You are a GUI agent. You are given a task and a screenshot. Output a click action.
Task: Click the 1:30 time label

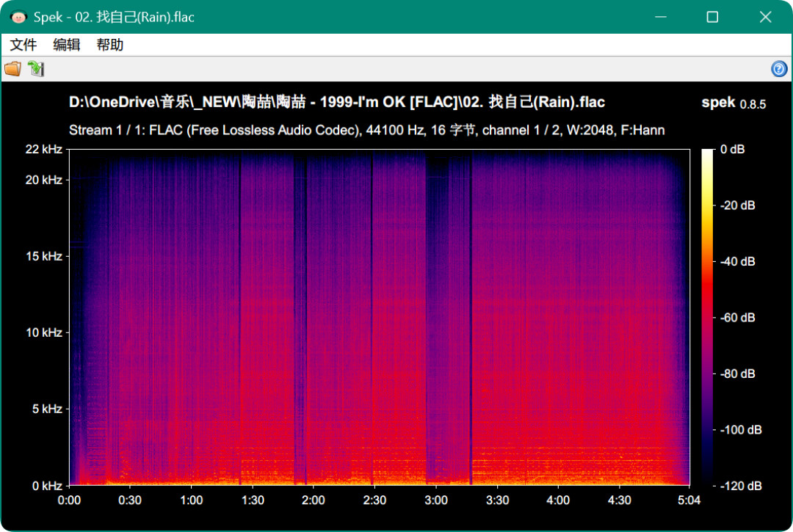tap(253, 500)
